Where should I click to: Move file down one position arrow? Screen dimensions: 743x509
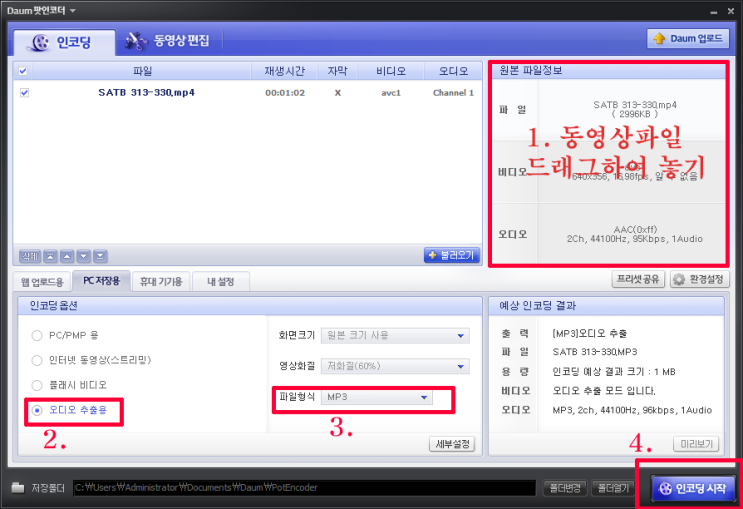click(x=83, y=256)
